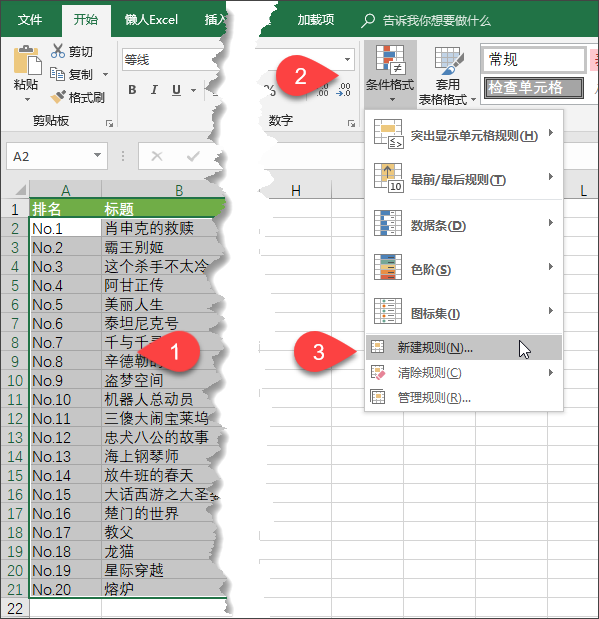This screenshot has height=619, width=599.
Task: Click the Data Bars icon
Action: (388, 223)
